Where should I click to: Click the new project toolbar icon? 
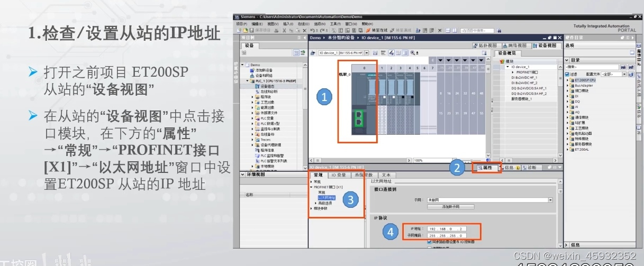pyautogui.click(x=240, y=31)
